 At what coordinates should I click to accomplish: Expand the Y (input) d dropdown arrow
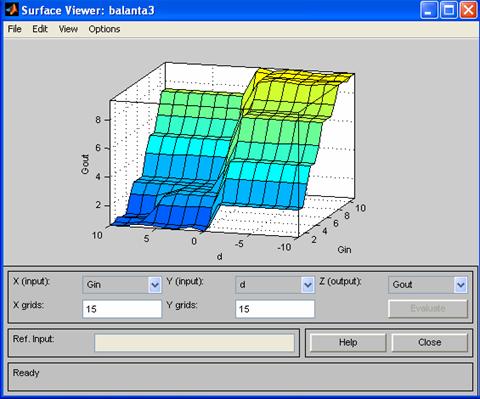point(308,285)
